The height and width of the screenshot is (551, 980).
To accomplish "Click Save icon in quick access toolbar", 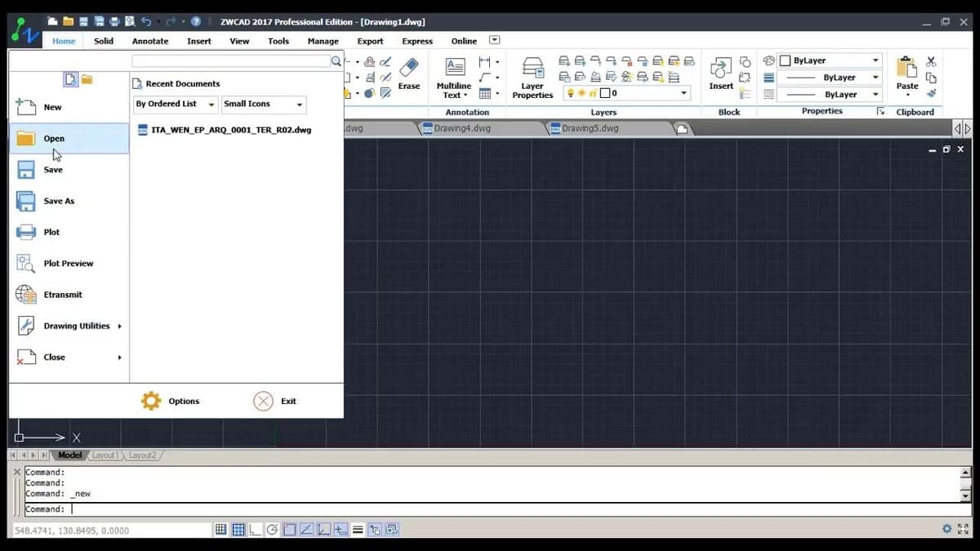I will pos(83,21).
